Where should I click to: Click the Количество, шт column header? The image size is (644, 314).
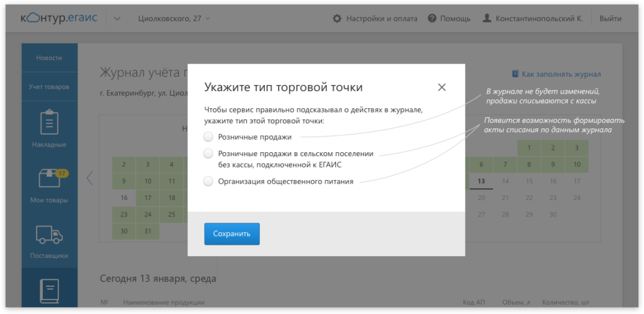click(566, 303)
